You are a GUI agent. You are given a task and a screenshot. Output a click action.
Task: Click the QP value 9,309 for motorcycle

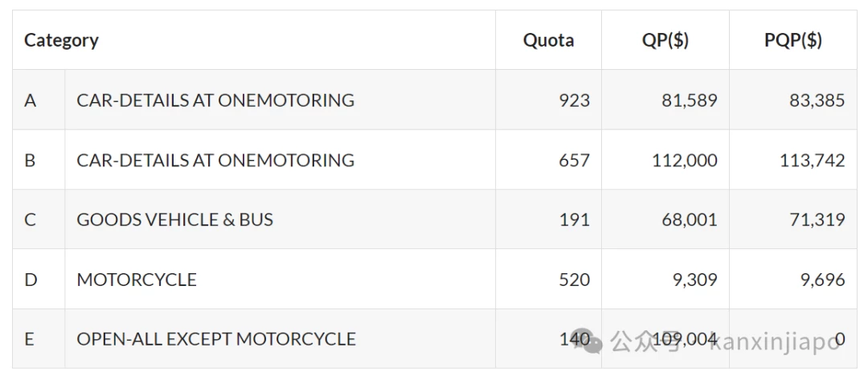(x=696, y=280)
